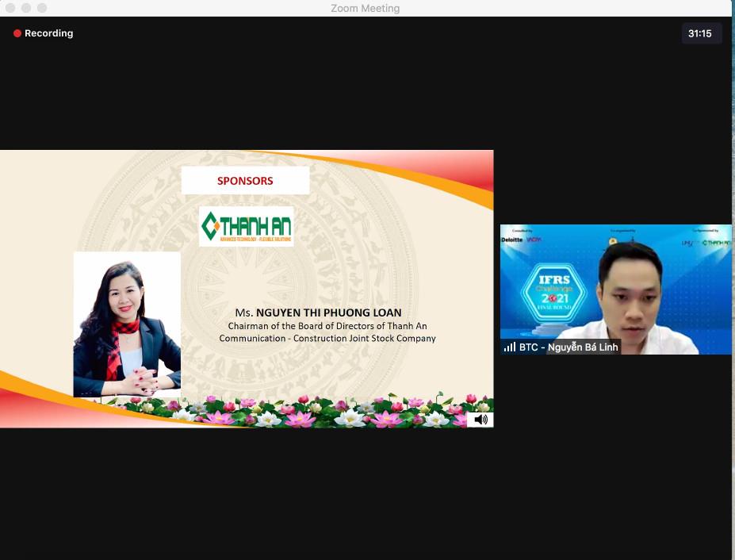Click the Chairman of the Board description text
735x560 pixels.
click(x=327, y=332)
